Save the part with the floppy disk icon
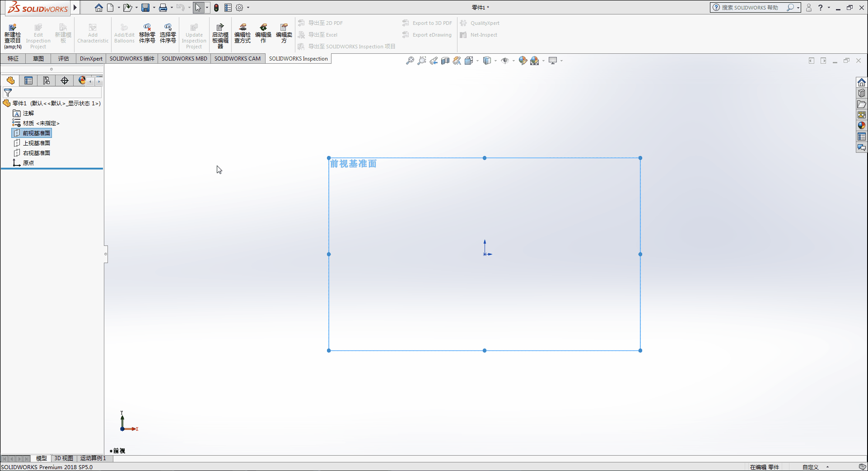This screenshot has width=868, height=471. (145, 8)
